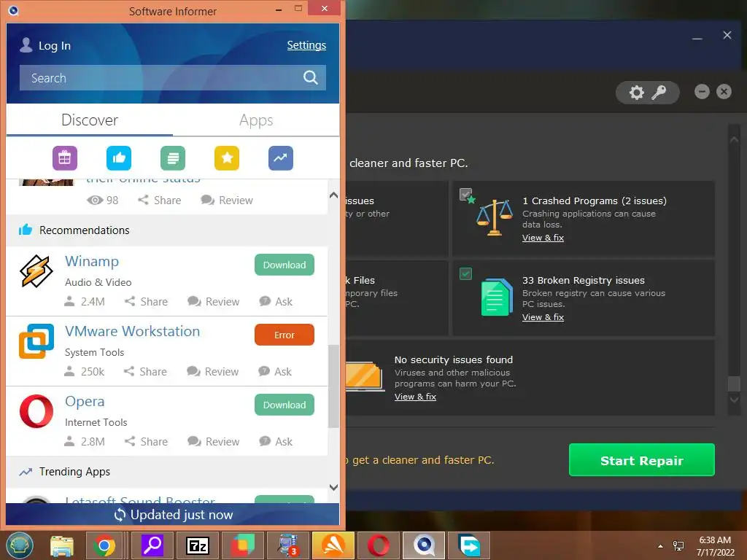Open 7-Zip from the taskbar

pos(198,545)
